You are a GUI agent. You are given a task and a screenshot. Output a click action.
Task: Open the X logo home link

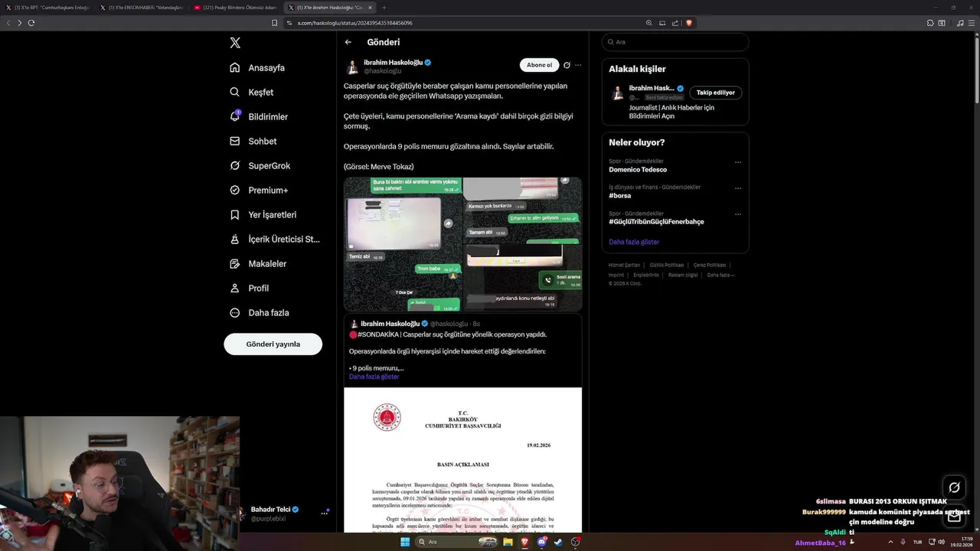tap(235, 43)
